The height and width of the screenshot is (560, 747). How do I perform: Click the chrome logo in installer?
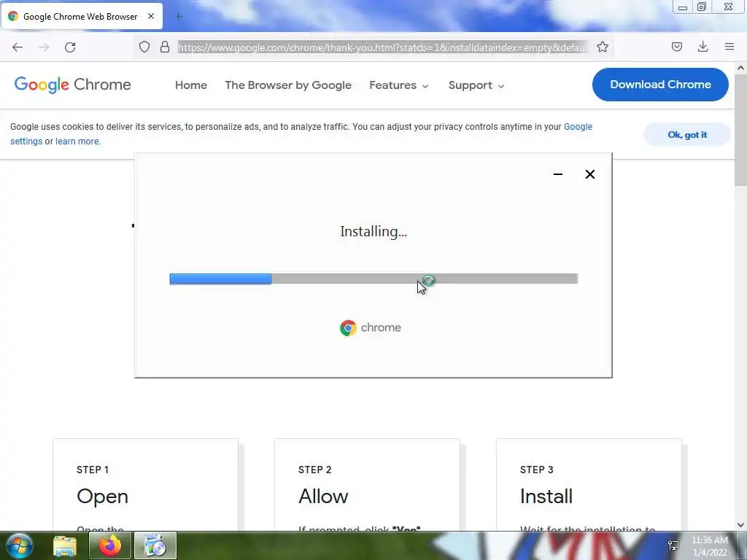pyautogui.click(x=371, y=327)
